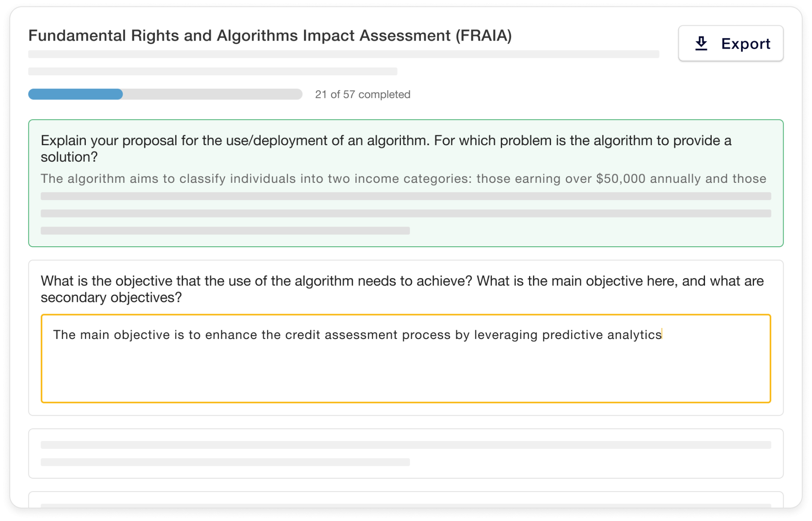Click the algorithm income classification answer text
This screenshot has height=521, width=812.
tap(403, 179)
